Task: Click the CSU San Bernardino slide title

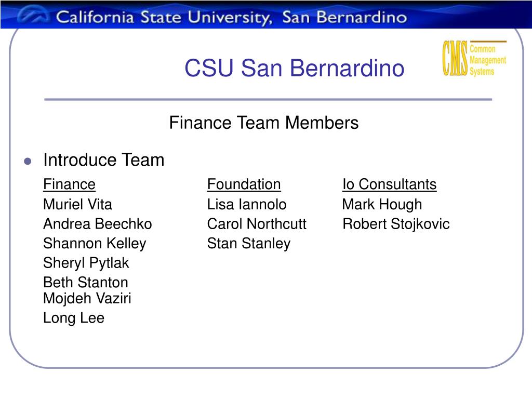Action: (294, 68)
